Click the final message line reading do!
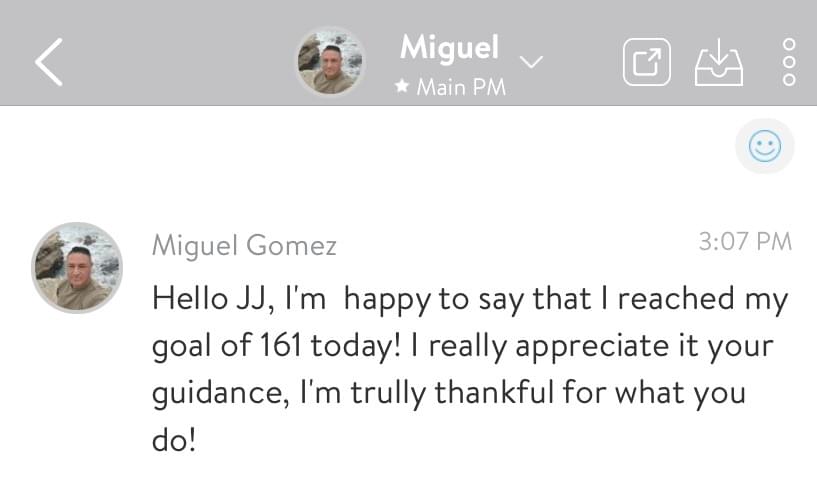This screenshot has width=817, height=498. pyautogui.click(x=173, y=438)
